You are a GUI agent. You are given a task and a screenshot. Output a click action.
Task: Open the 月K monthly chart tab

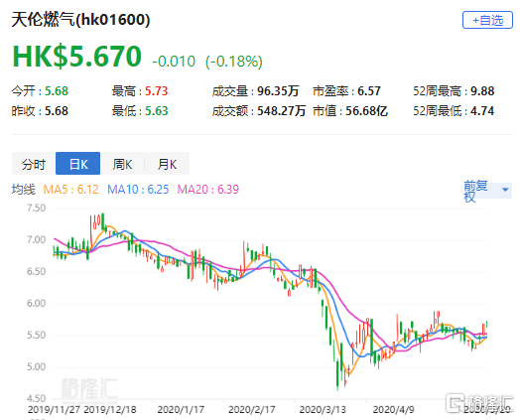167,164
